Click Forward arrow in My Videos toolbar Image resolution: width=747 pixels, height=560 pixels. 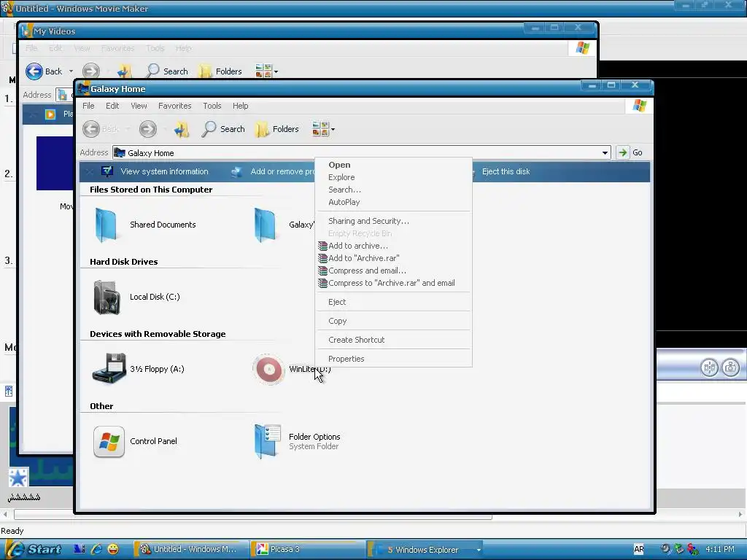pyautogui.click(x=90, y=71)
